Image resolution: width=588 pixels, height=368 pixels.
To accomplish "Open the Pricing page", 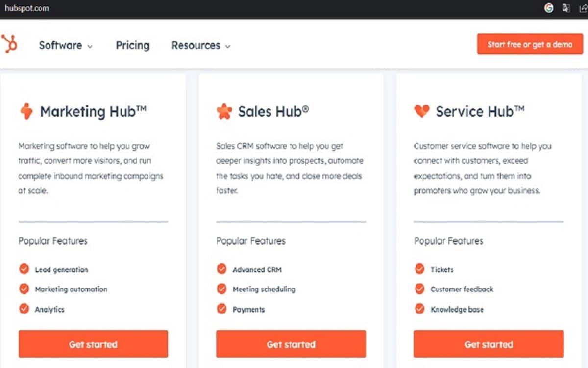I will click(132, 45).
